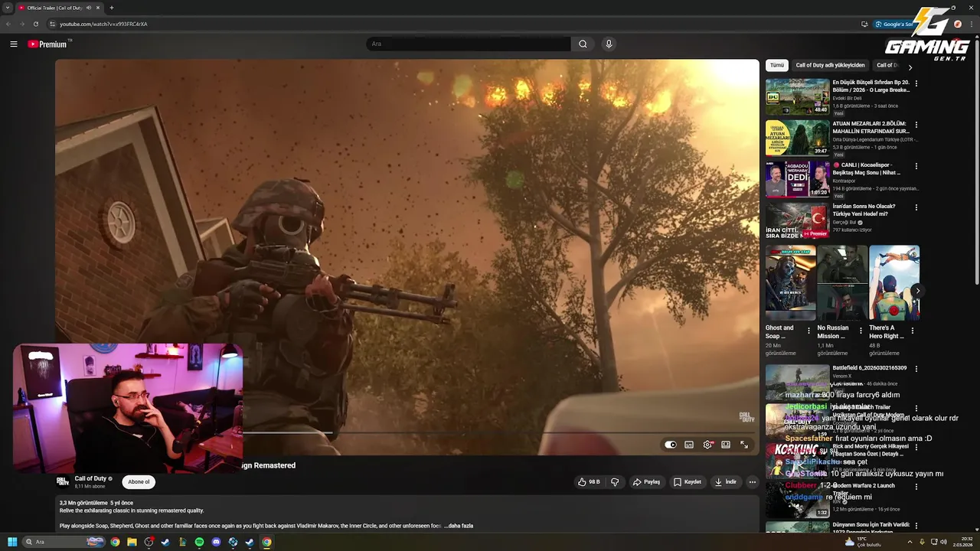Screen dimensions: 980x551
Task: Open Chrome tab search dropdown arrow
Action: [8, 8]
